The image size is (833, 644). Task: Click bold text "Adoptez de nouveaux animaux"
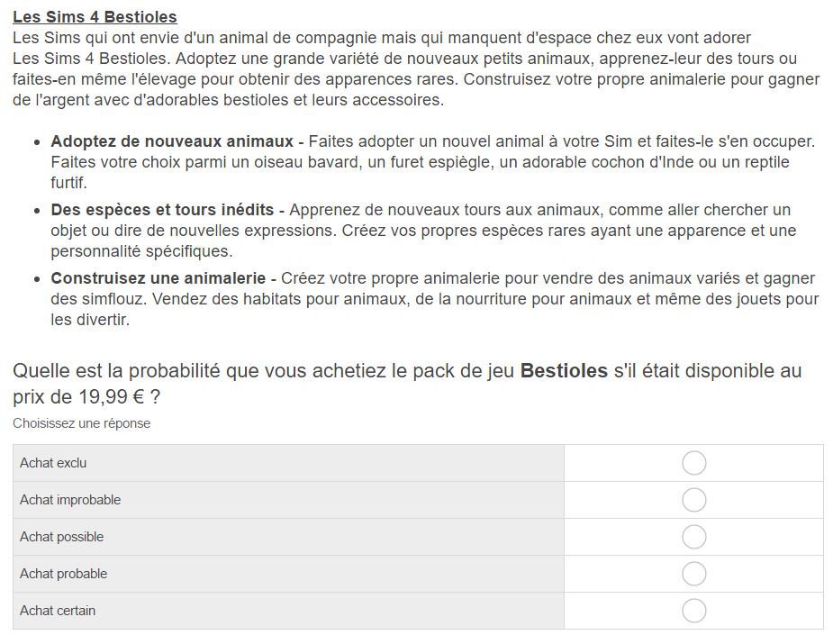[172, 141]
